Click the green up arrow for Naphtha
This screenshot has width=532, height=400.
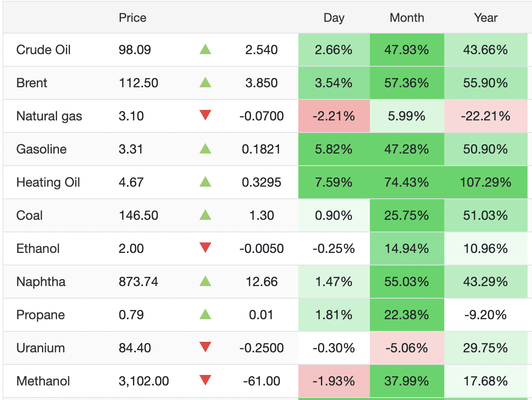205,281
